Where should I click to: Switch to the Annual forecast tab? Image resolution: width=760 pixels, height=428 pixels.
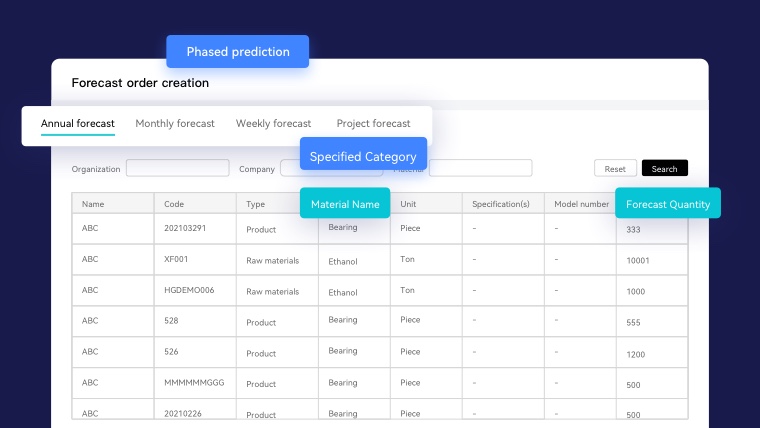tap(77, 124)
